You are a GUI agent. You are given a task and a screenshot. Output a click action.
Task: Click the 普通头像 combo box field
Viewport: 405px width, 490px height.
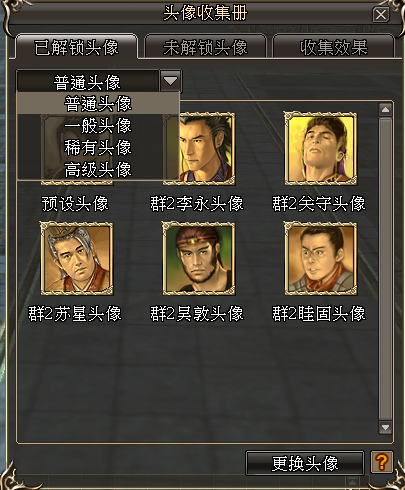pyautogui.click(x=88, y=81)
